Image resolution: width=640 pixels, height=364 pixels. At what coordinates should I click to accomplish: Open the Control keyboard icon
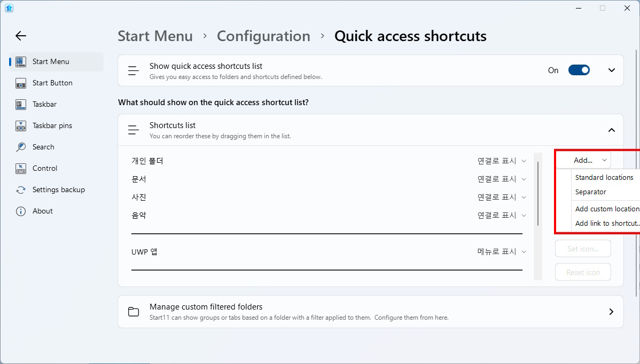(x=21, y=169)
